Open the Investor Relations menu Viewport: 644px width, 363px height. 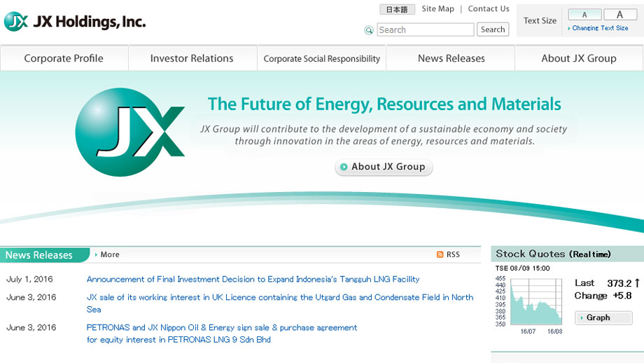(192, 58)
